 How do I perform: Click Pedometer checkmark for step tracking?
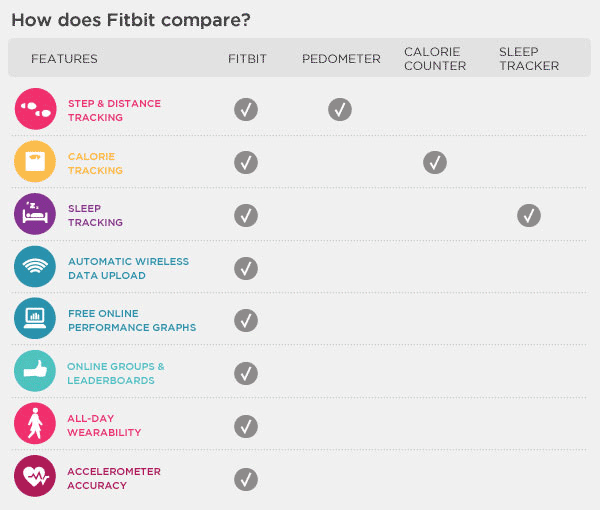click(340, 110)
